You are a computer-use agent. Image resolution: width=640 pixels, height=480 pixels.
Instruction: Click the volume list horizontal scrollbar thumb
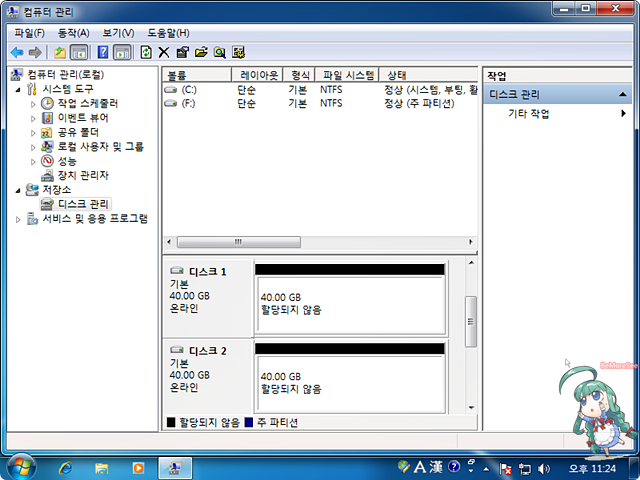point(239,242)
